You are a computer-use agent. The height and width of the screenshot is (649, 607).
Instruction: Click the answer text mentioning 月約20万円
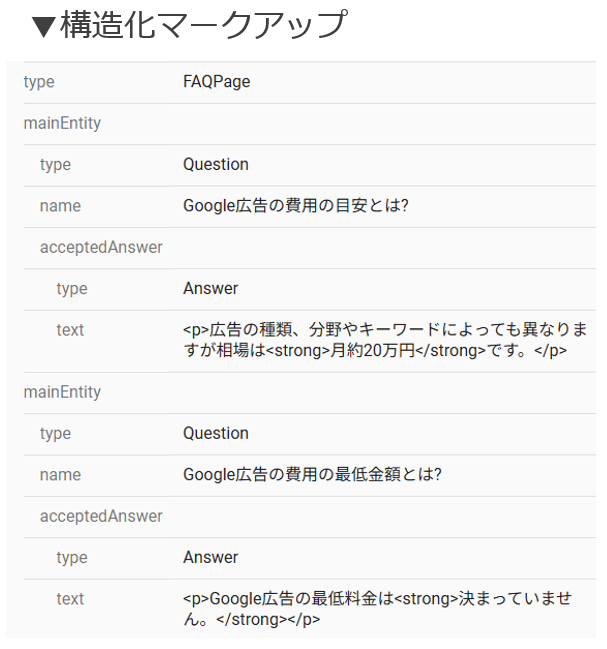(x=385, y=340)
